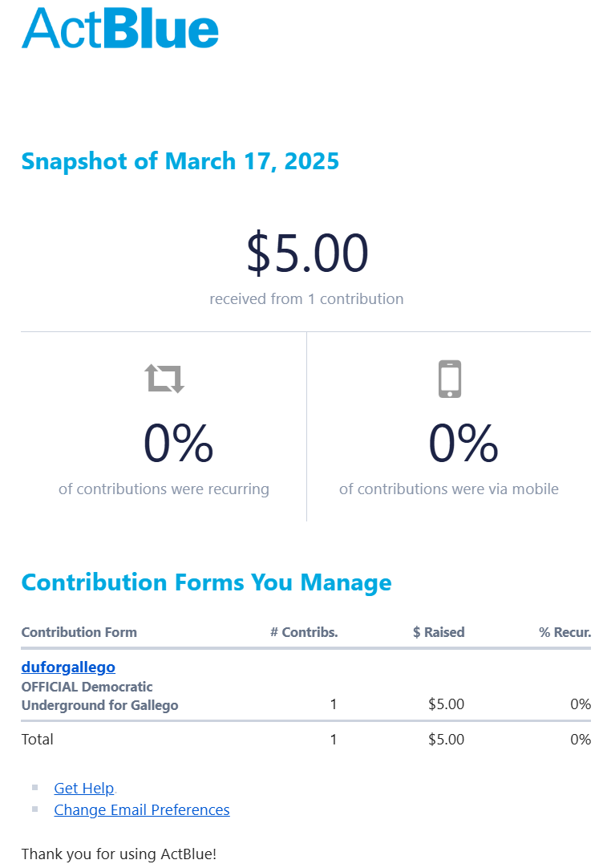Click OFFICIAL Democratic Underground for Gallego text
This screenshot has height=868, width=599.
[x=99, y=696]
